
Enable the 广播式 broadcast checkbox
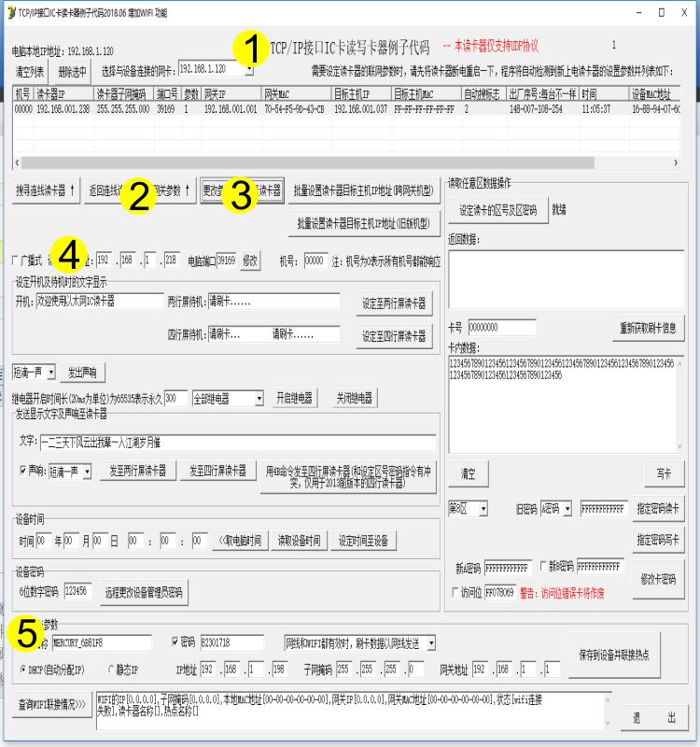[x=16, y=261]
